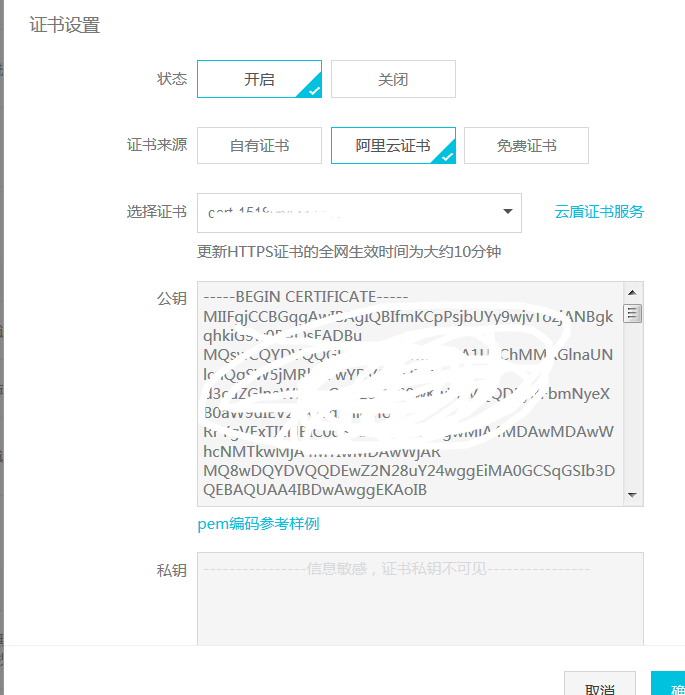
Task: Click the HTTPS证书 effect time notice text
Action: tap(349, 252)
